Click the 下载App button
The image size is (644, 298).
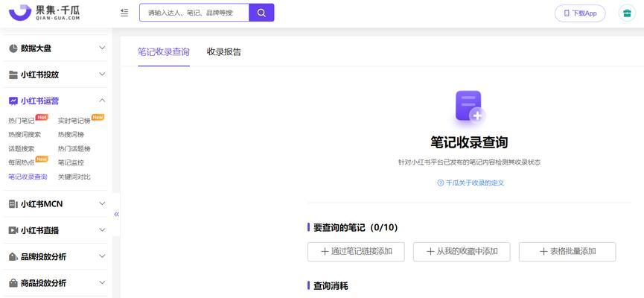point(580,13)
